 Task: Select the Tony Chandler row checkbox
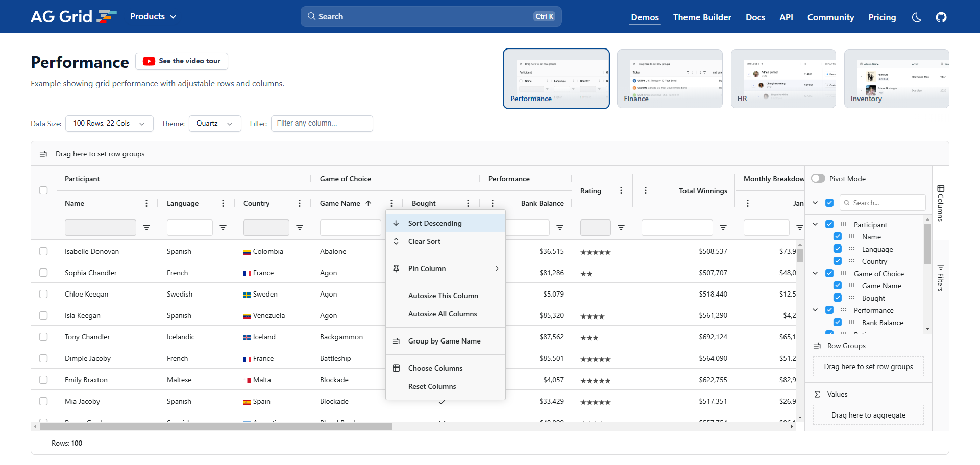pos(43,337)
